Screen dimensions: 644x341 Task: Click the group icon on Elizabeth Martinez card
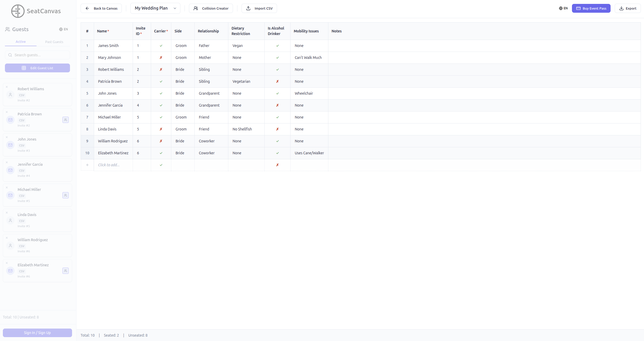pos(66,271)
